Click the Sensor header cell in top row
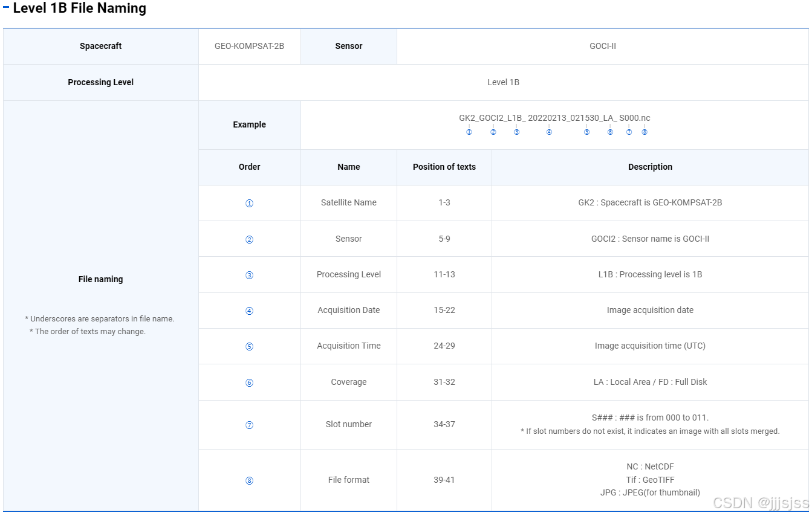812x516 pixels. point(349,46)
